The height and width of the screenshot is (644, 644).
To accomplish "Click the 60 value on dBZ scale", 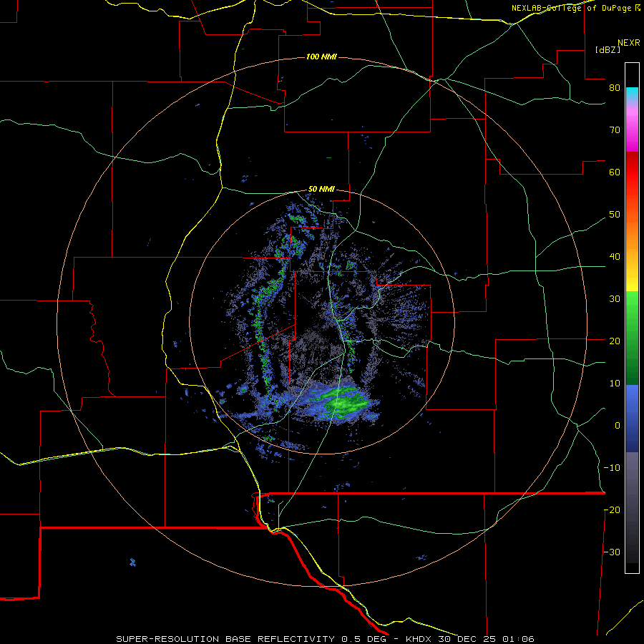I will tap(615, 172).
